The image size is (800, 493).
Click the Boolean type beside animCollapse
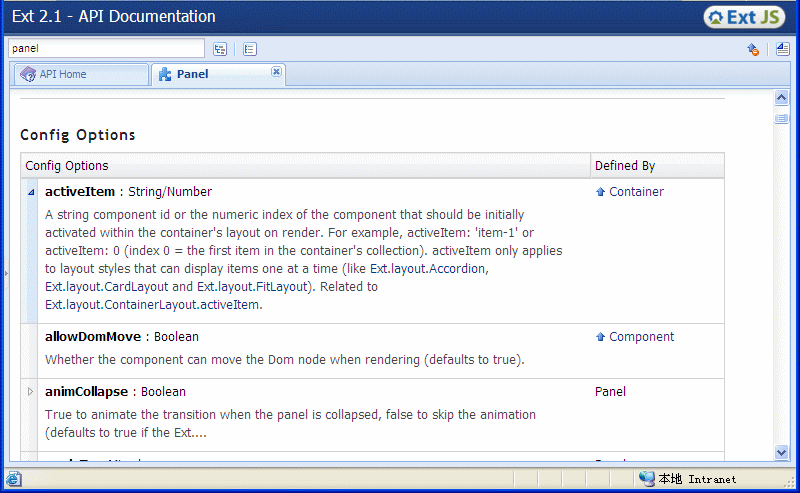click(163, 391)
